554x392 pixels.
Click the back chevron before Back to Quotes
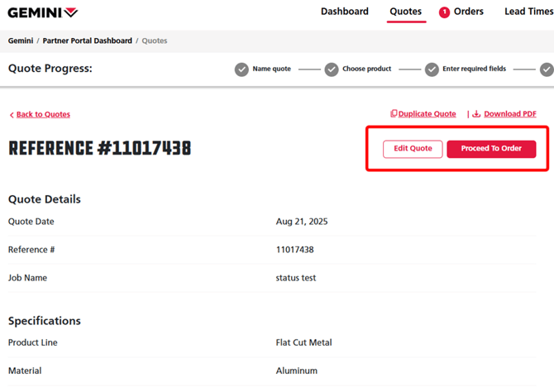click(x=12, y=115)
